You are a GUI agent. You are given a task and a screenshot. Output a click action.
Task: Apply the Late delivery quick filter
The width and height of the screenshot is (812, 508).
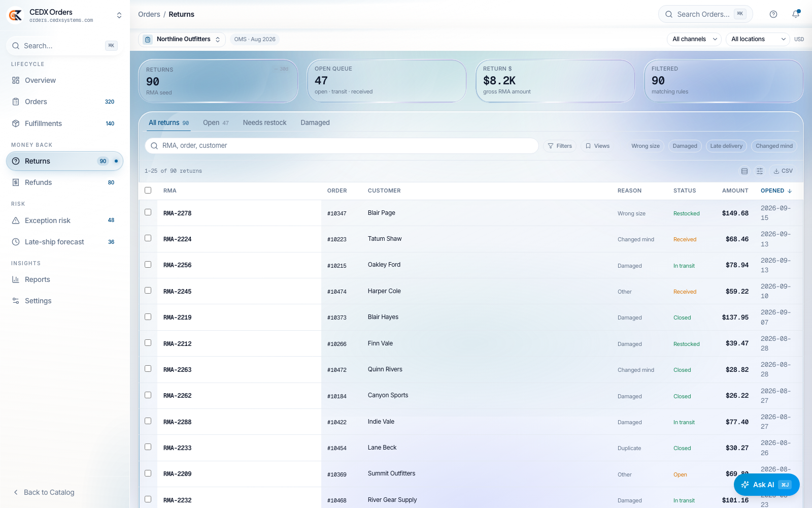(726, 146)
